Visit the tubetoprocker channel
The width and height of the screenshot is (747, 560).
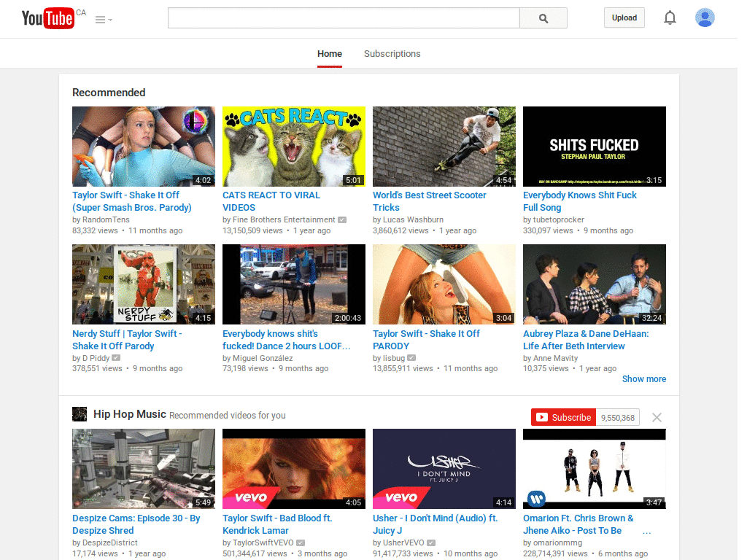558,219
